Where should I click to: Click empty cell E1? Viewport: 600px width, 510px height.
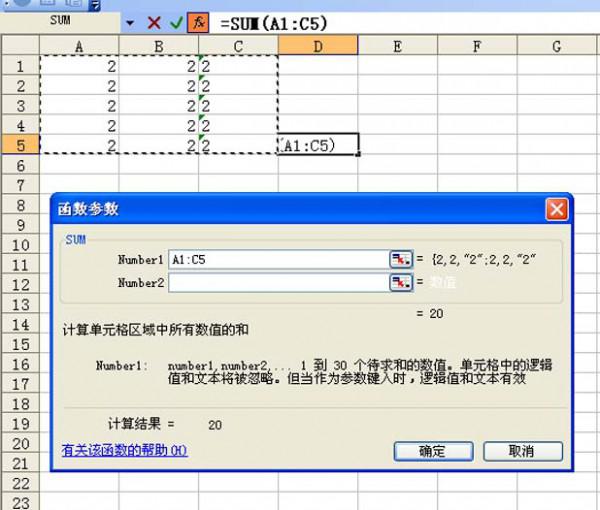point(398,66)
